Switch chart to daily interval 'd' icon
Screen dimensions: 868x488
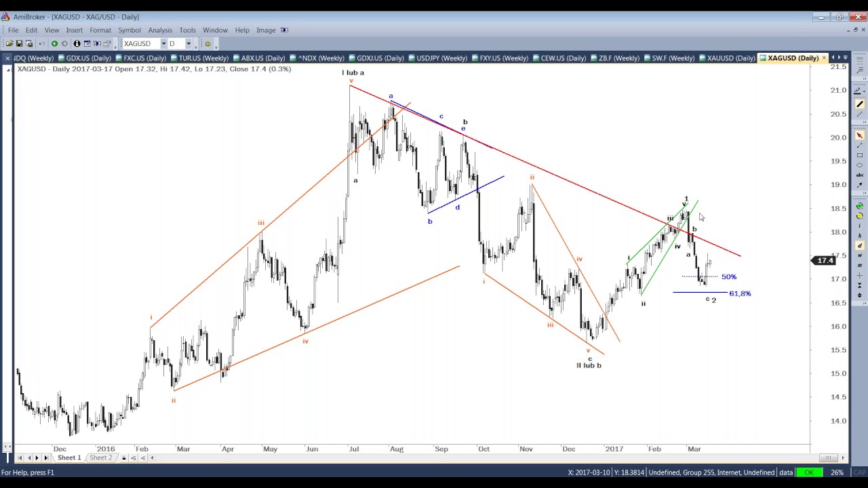tap(859, 245)
